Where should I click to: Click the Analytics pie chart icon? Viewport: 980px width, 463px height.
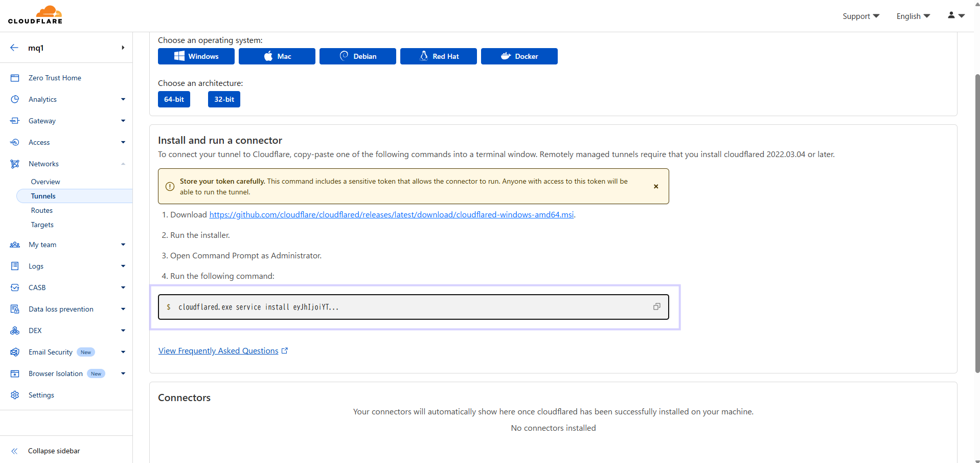(15, 99)
